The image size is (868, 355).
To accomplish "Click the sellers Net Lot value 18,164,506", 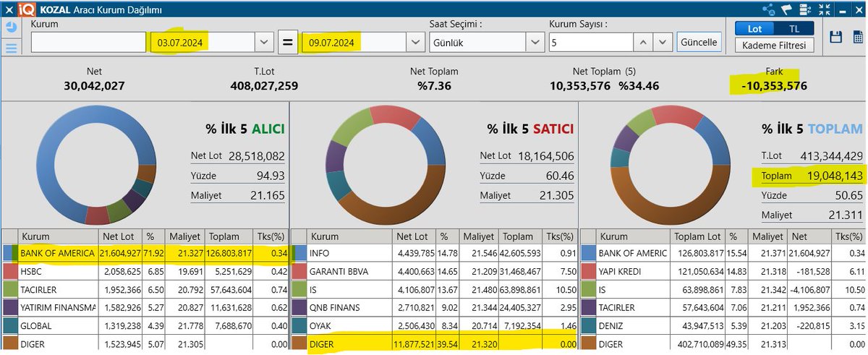I will tap(545, 156).
